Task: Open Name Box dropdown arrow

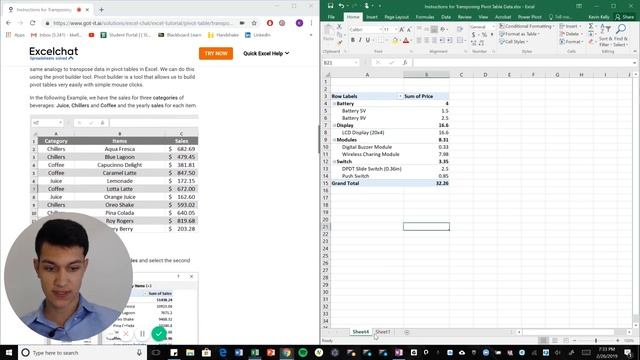Action: point(356,62)
